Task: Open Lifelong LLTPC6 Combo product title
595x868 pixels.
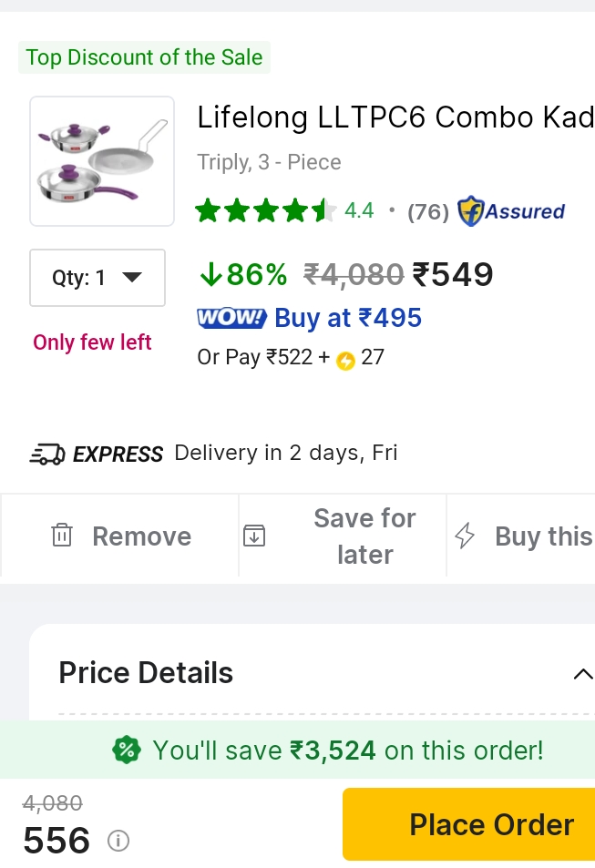Action: pyautogui.click(x=395, y=117)
